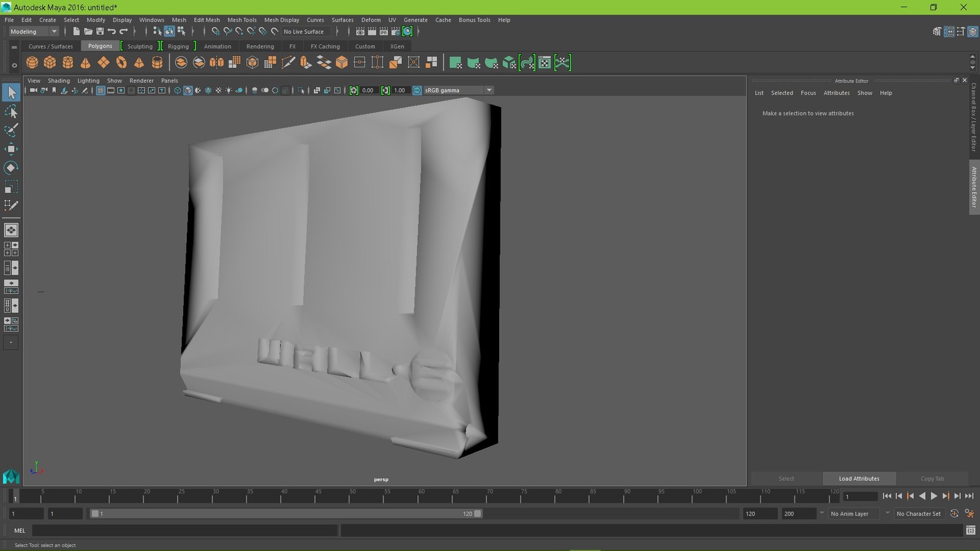980x551 pixels.
Task: Open the Attributes menu in Attribute Editor
Action: coord(836,93)
